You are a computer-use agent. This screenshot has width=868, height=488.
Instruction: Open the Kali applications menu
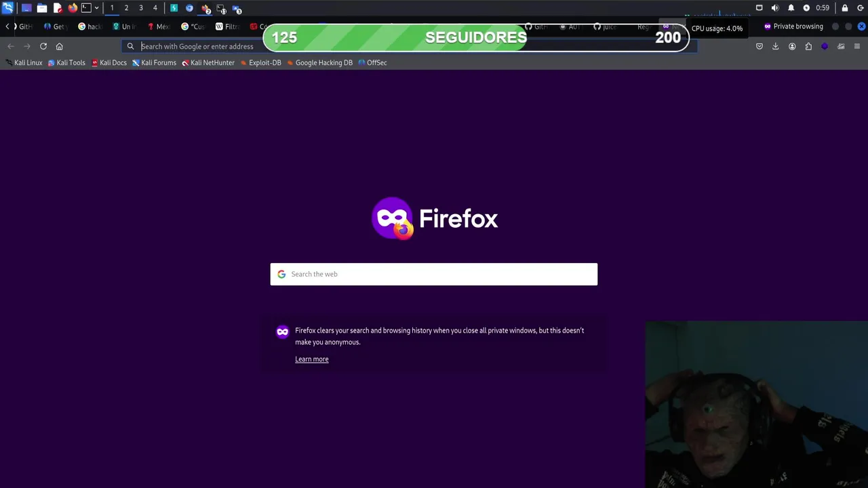click(x=7, y=8)
